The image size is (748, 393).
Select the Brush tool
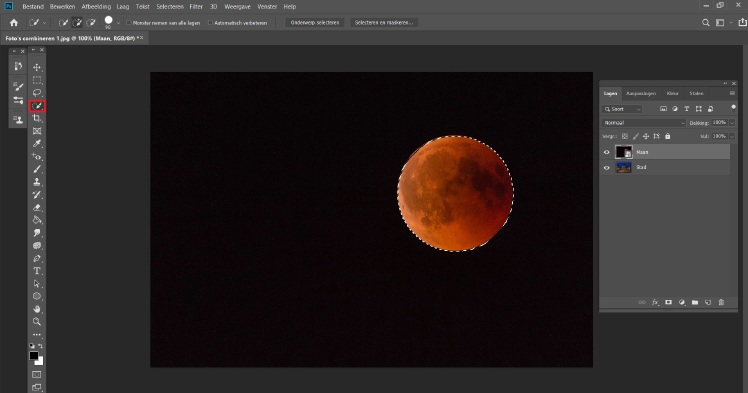tap(37, 169)
